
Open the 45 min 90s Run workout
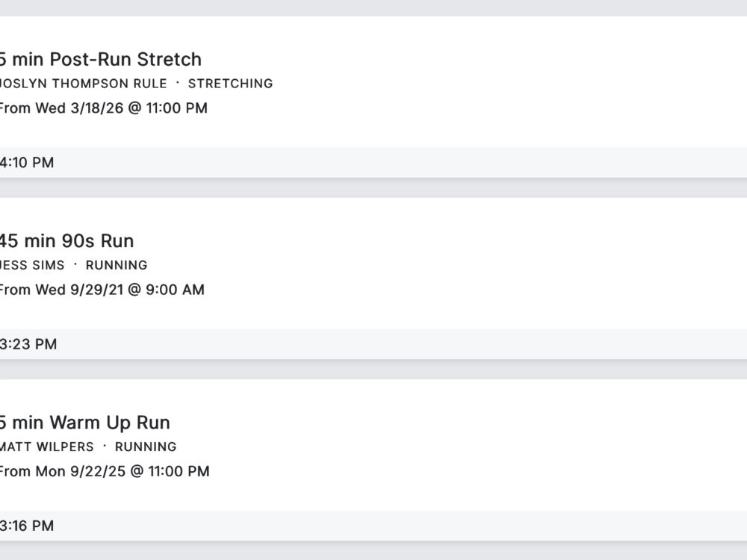click(66, 240)
